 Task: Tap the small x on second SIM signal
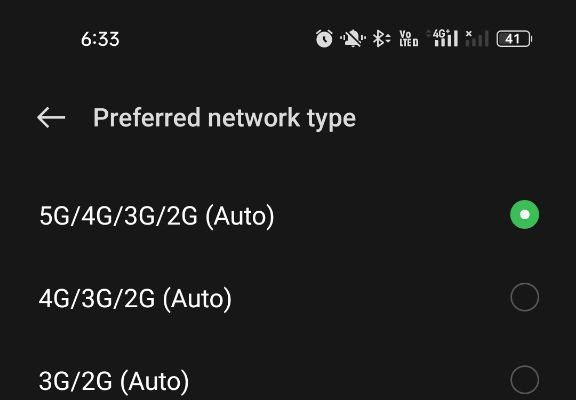(469, 33)
